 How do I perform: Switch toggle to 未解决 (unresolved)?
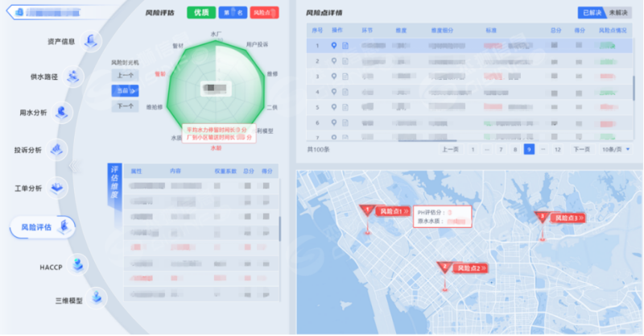click(x=619, y=13)
